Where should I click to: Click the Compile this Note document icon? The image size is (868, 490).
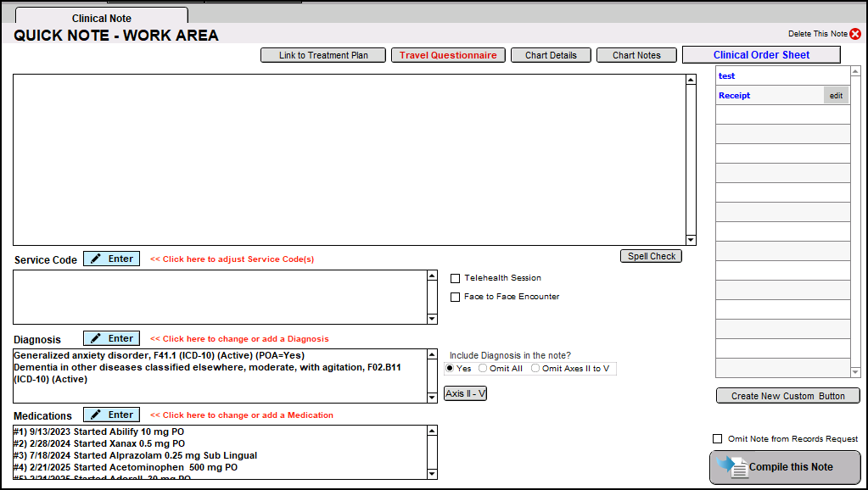click(x=734, y=467)
